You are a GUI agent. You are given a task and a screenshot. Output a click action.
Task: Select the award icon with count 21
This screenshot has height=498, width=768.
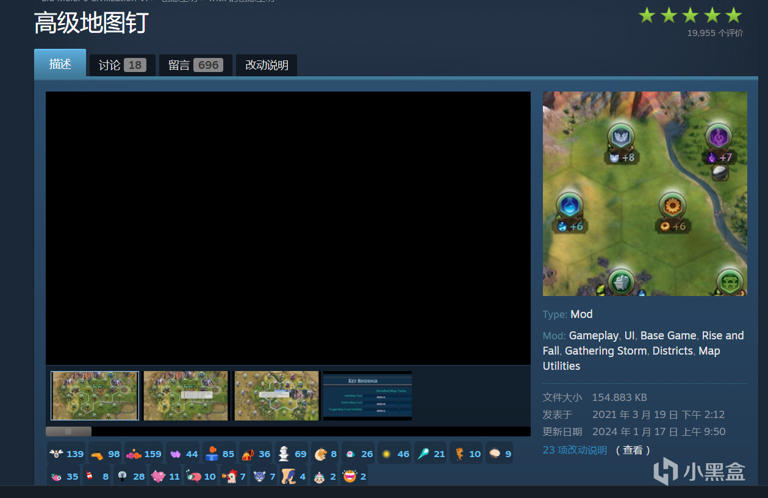click(x=423, y=454)
